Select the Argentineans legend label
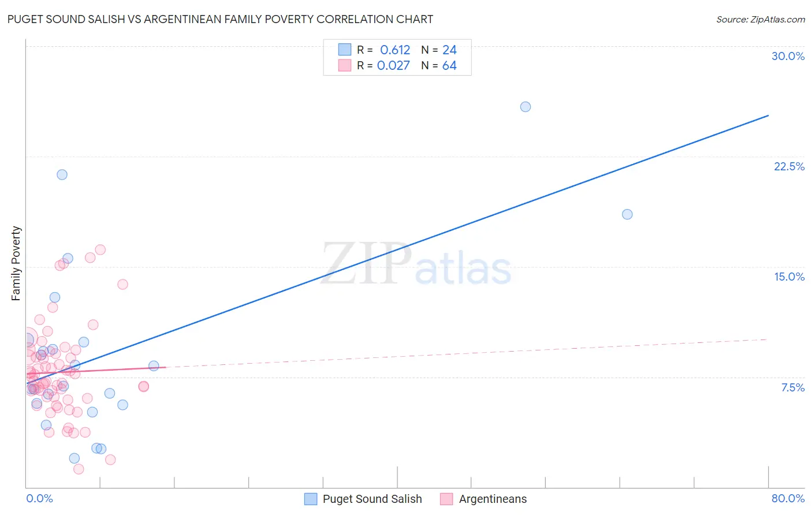 click(493, 499)
